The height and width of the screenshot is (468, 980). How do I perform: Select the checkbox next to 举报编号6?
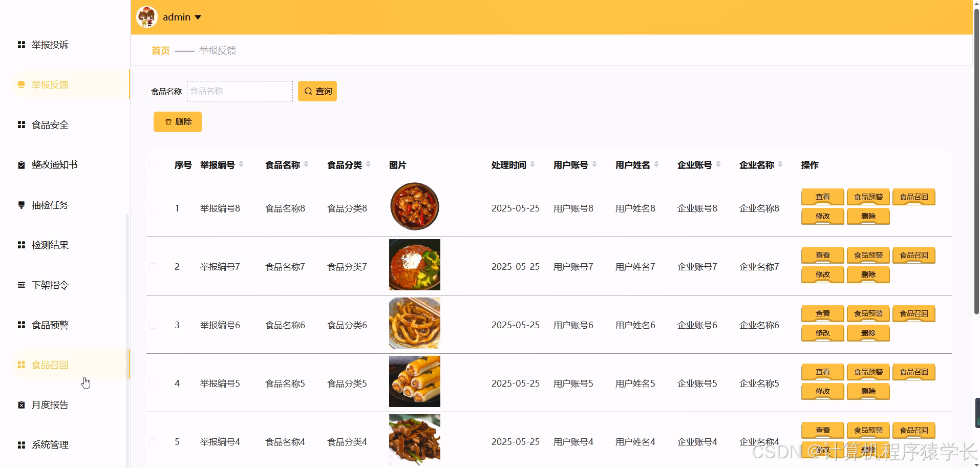point(152,325)
